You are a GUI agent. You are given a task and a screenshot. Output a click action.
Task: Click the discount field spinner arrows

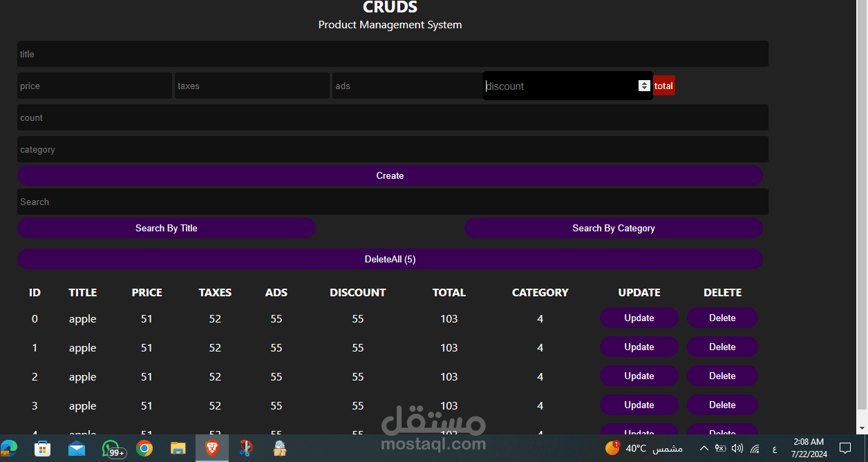[x=644, y=86]
